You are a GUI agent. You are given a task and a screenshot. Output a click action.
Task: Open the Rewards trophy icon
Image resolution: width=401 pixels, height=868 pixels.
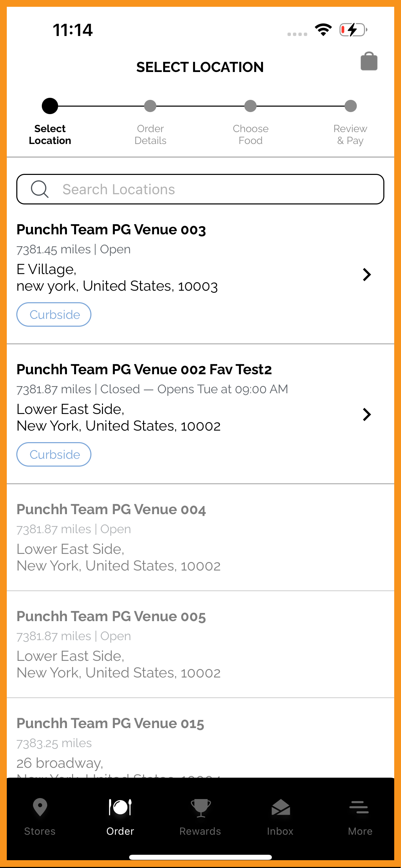point(201,808)
